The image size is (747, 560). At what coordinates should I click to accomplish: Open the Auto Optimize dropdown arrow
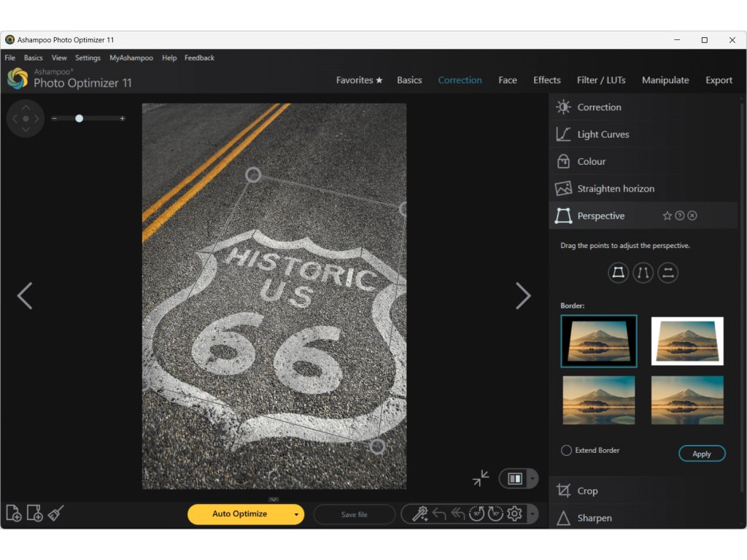(x=296, y=514)
